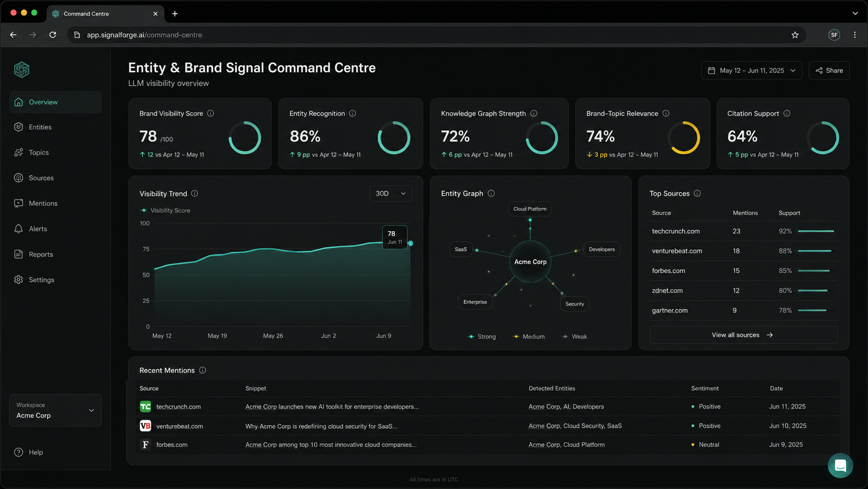
Task: Click the Topics sidebar icon
Action: (19, 152)
